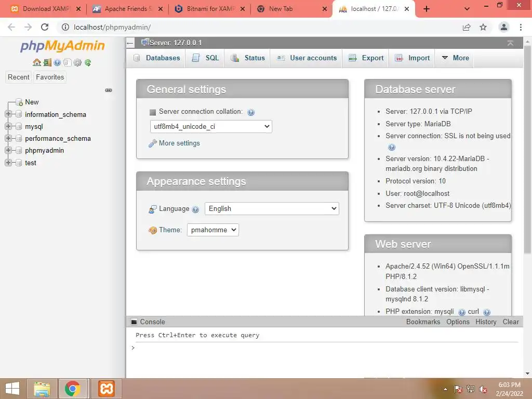Open the MariaDB documentation icon in sidebar
Screen dimensions: 532x399
click(67, 62)
